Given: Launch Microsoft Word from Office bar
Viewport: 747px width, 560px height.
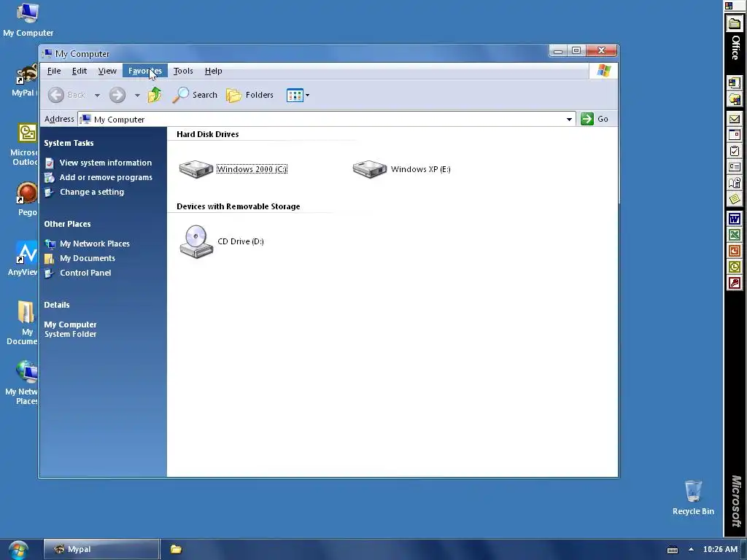Looking at the screenshot, I should click(x=735, y=219).
